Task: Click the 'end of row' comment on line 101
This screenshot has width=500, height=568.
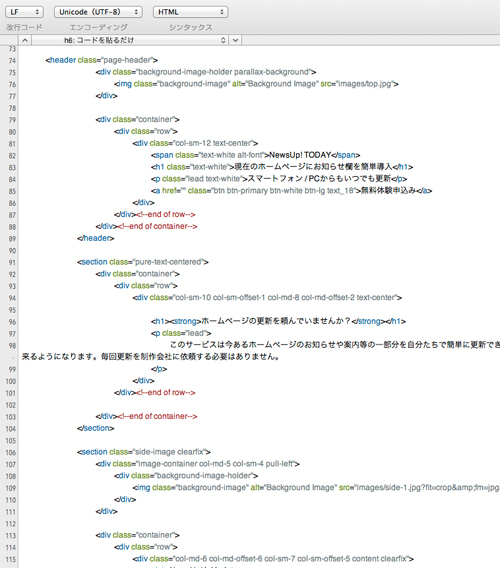Action: coord(166,393)
